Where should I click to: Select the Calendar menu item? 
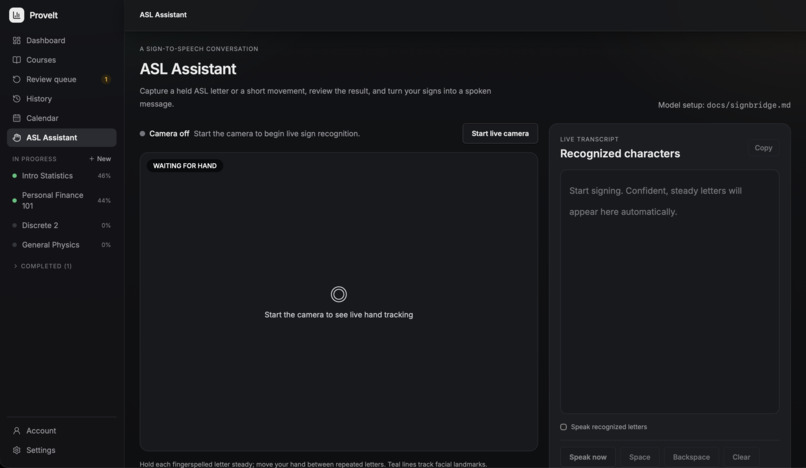62,118
